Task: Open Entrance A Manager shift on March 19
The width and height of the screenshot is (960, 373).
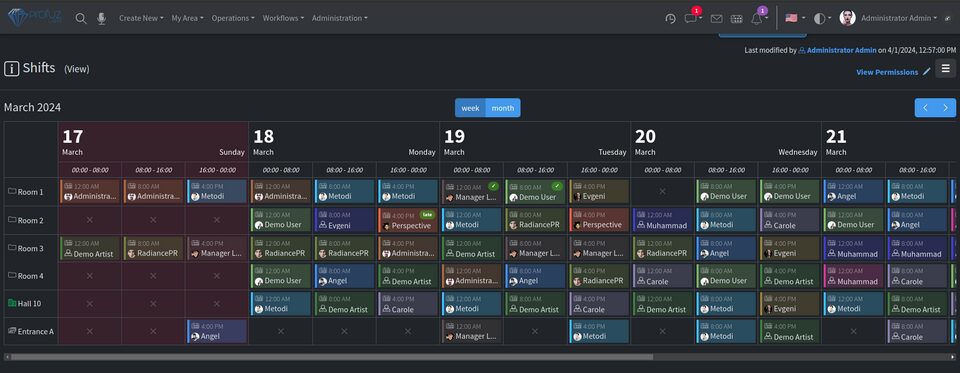Action: pos(472,331)
